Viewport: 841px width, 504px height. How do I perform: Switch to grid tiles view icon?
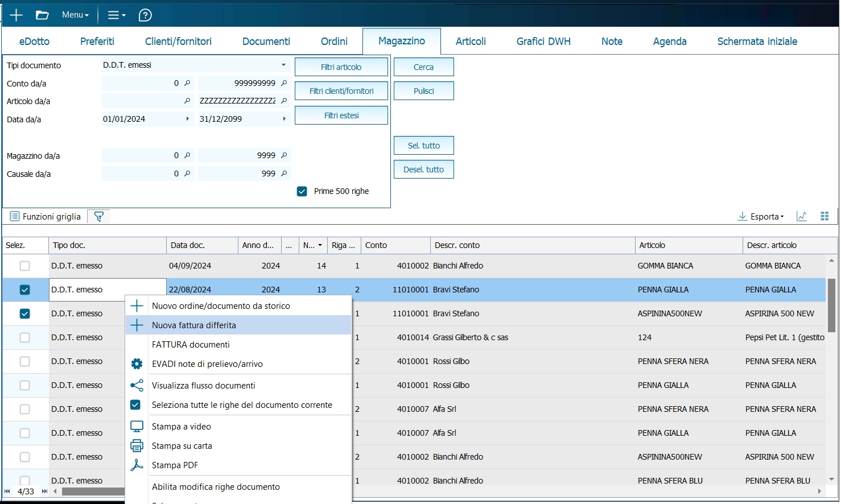pos(824,216)
